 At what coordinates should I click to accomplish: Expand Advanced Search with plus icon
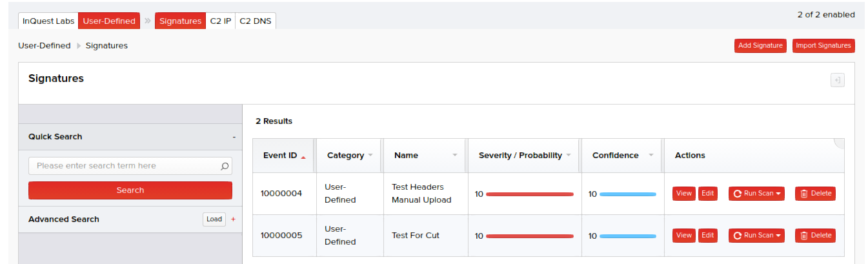233,219
